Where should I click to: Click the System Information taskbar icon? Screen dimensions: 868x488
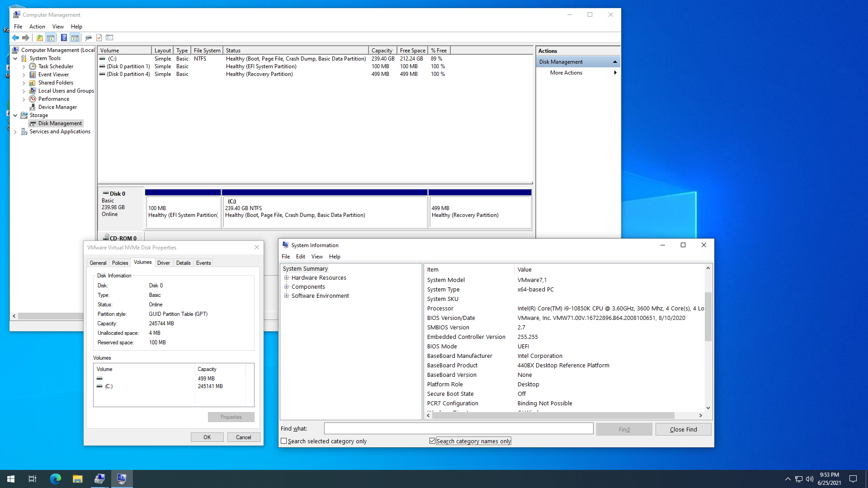122,479
